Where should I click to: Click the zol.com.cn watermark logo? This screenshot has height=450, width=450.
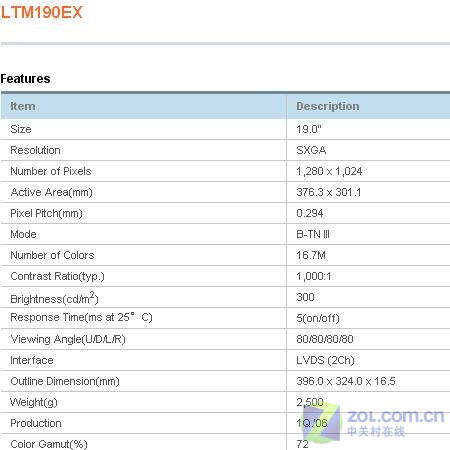click(372, 422)
